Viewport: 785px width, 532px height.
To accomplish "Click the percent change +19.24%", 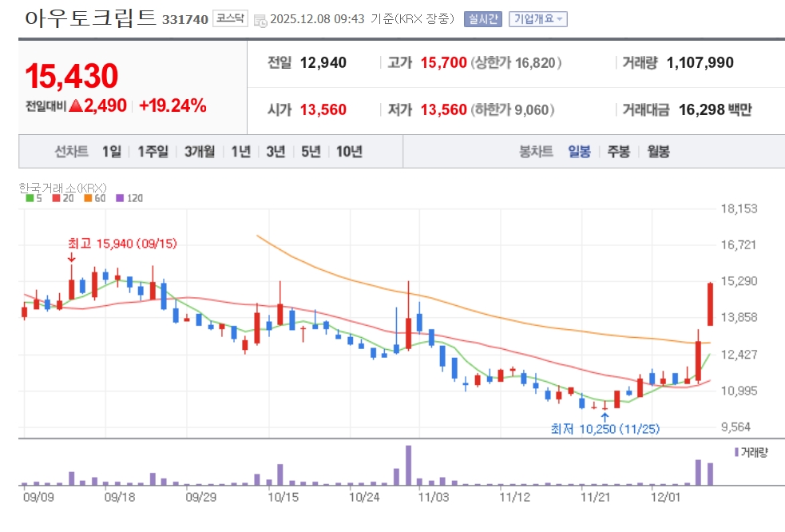I will pos(172,105).
